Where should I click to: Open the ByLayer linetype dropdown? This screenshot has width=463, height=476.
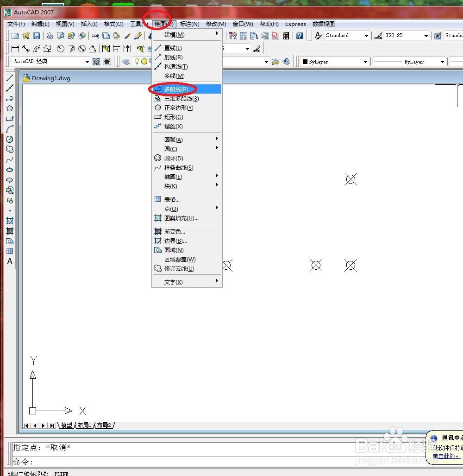click(442, 62)
